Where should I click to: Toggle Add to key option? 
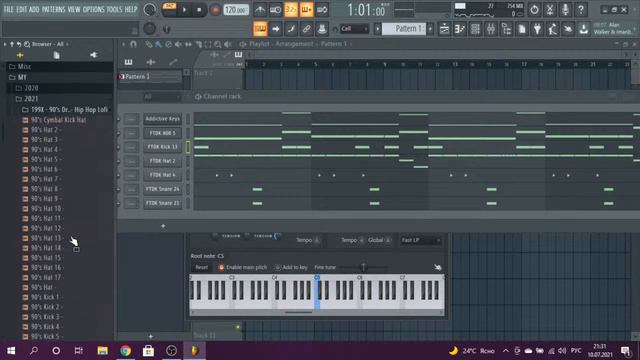(x=291, y=267)
